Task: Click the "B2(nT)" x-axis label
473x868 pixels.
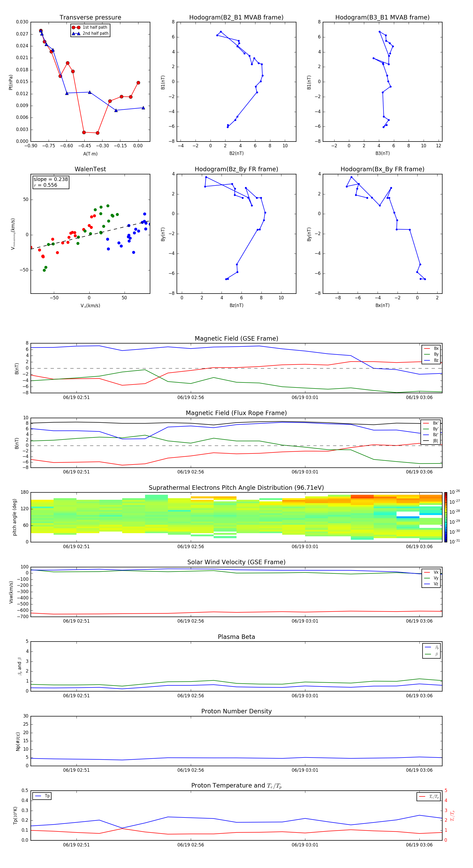Action: [236, 153]
